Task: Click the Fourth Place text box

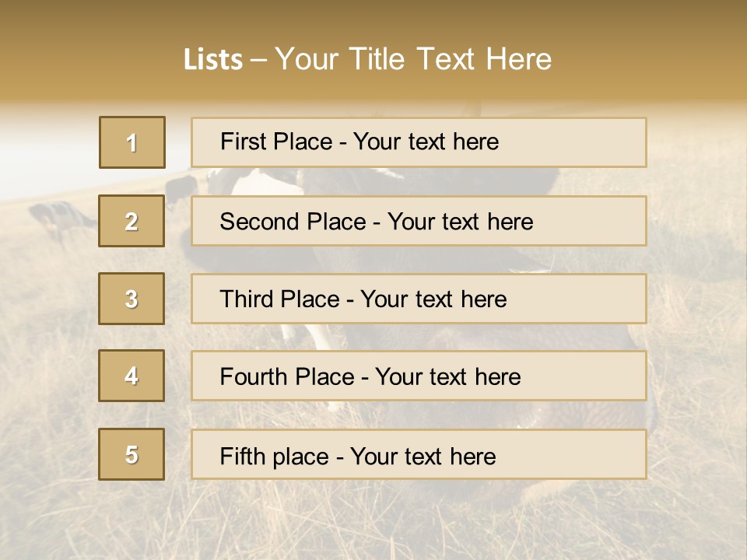Action: pos(419,376)
